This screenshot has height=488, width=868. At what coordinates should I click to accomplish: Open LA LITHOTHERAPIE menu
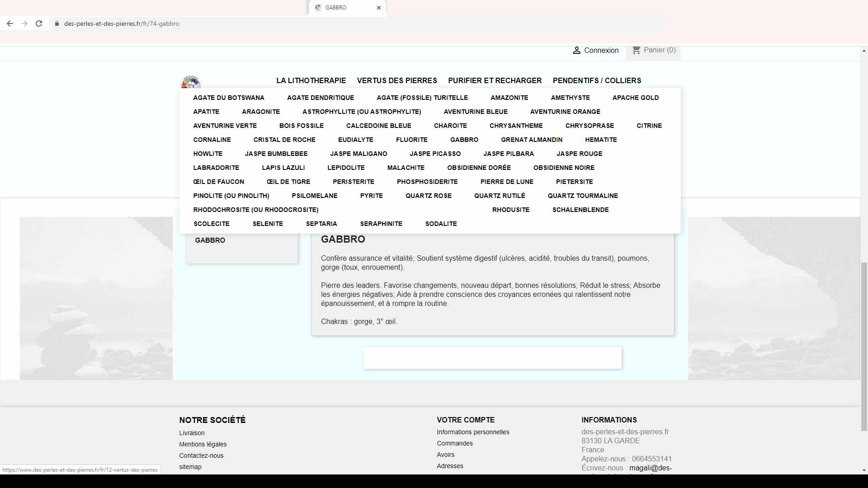pos(311,80)
